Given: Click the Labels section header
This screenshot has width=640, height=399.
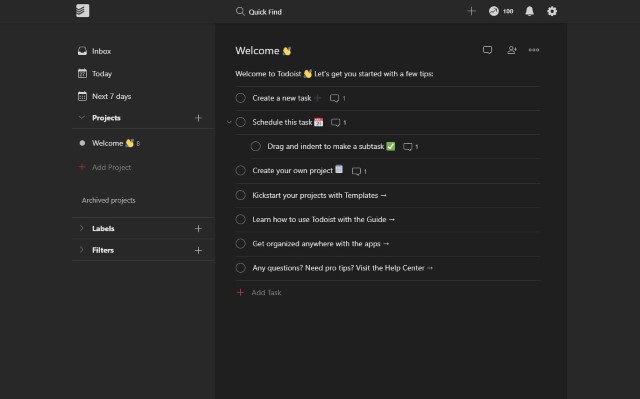Looking at the screenshot, I should coord(103,228).
